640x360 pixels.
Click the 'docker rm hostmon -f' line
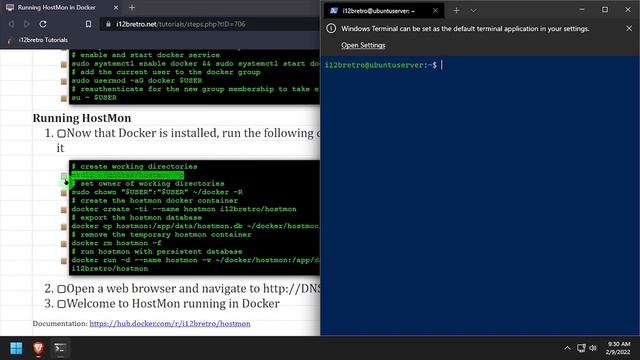click(116, 243)
